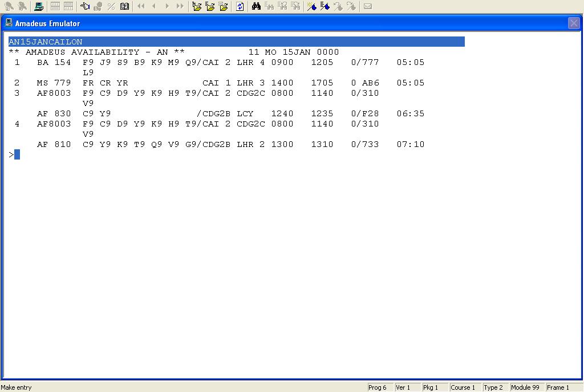Click the double-right fast-forward arrows icon
The width and height of the screenshot is (584, 392).
point(180,6)
